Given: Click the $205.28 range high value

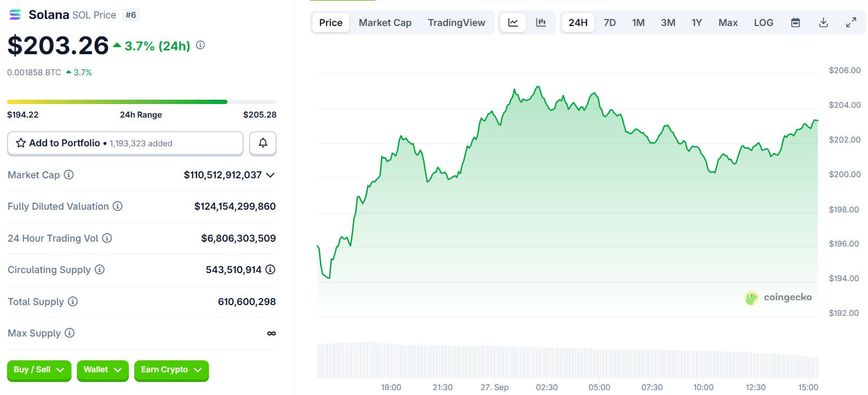Looking at the screenshot, I should (260, 115).
